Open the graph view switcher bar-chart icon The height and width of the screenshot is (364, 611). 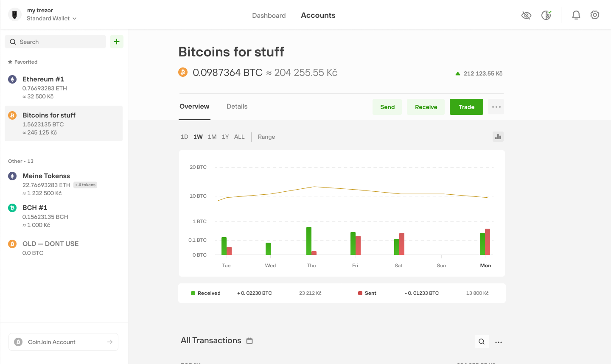click(x=498, y=136)
